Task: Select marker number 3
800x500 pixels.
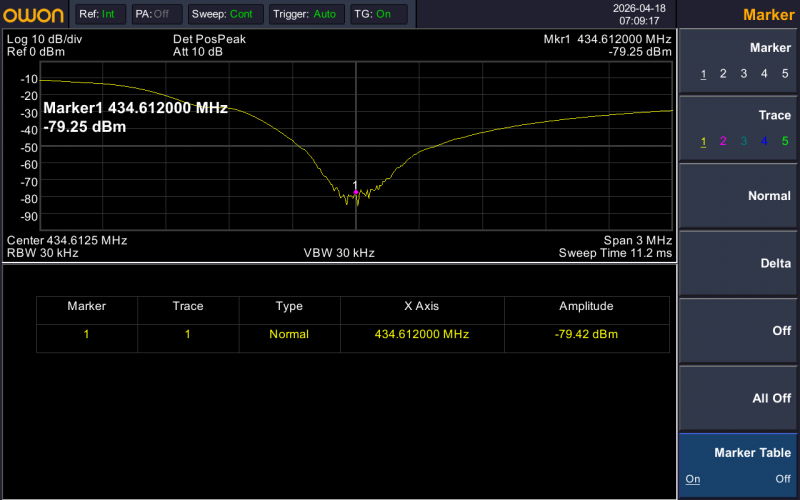Action: coord(744,74)
